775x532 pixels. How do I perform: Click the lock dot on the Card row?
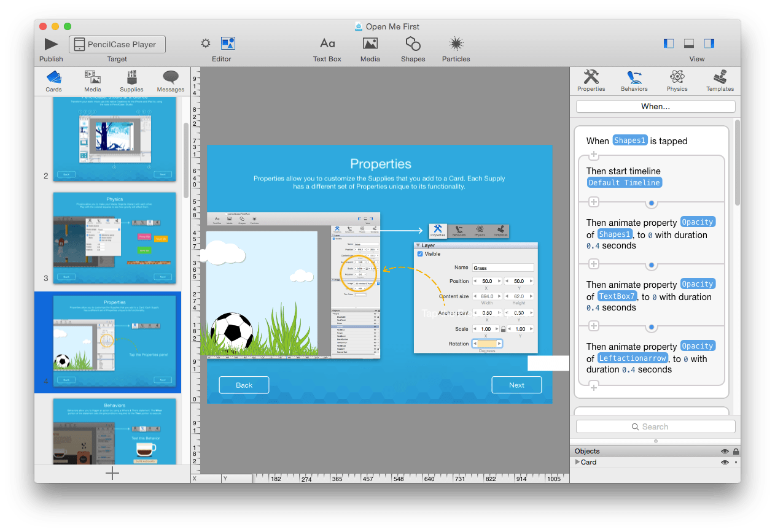point(736,462)
